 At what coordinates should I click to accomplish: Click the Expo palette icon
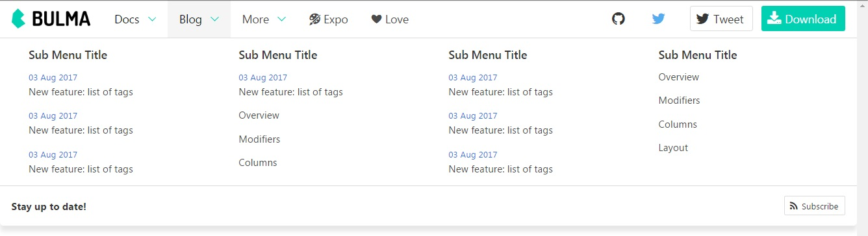[315, 19]
